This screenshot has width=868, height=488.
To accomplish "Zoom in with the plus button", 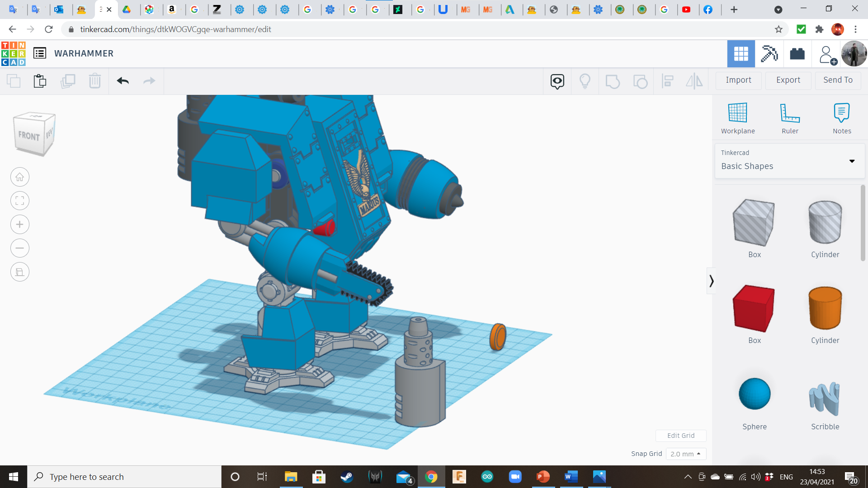I will click(20, 225).
